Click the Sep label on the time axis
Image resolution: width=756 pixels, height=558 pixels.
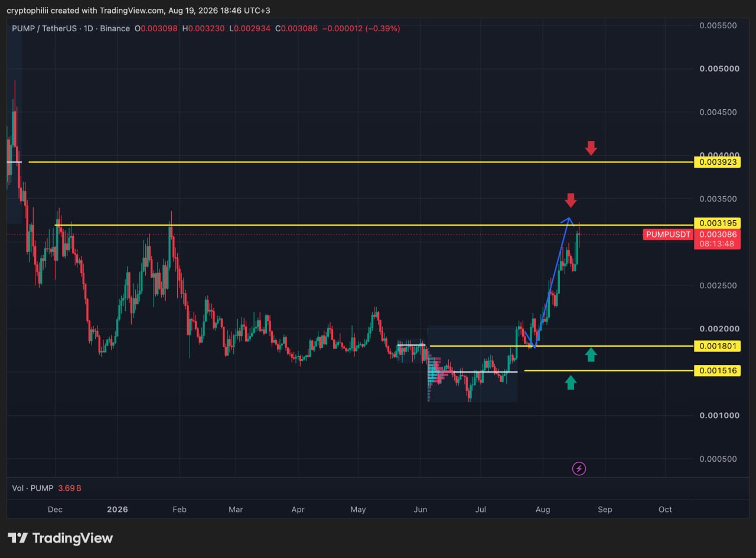(x=605, y=510)
